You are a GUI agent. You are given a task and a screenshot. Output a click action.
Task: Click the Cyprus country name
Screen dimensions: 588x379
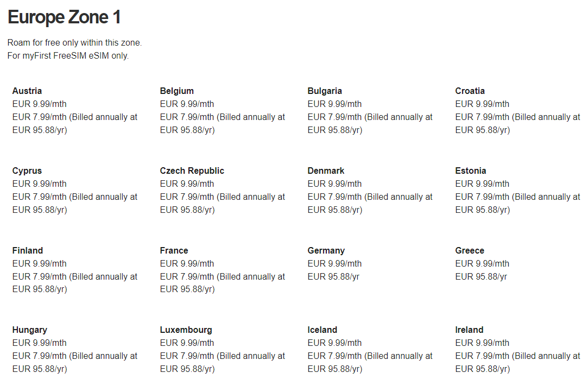point(27,170)
